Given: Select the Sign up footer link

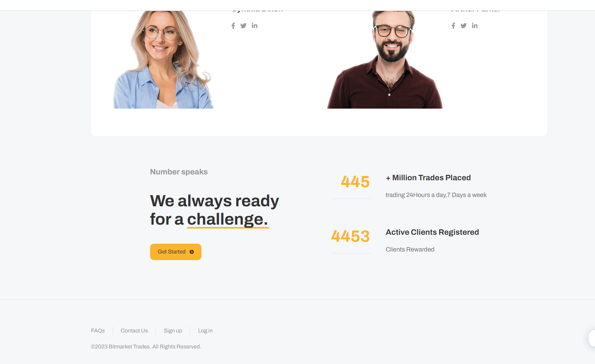Looking at the screenshot, I should click(173, 331).
